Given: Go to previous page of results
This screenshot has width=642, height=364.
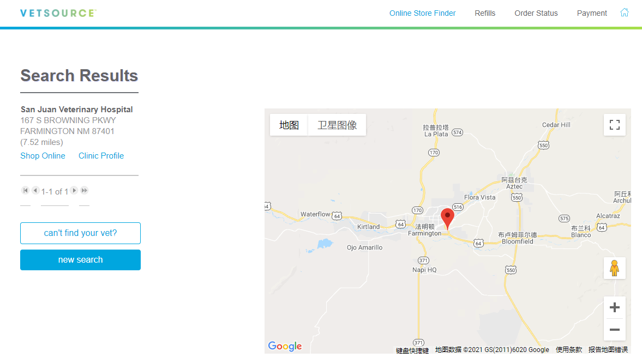Looking at the screenshot, I should 35,191.
